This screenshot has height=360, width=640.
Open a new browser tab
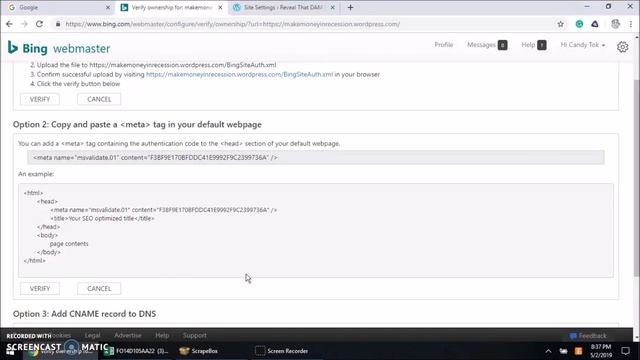coord(350,7)
